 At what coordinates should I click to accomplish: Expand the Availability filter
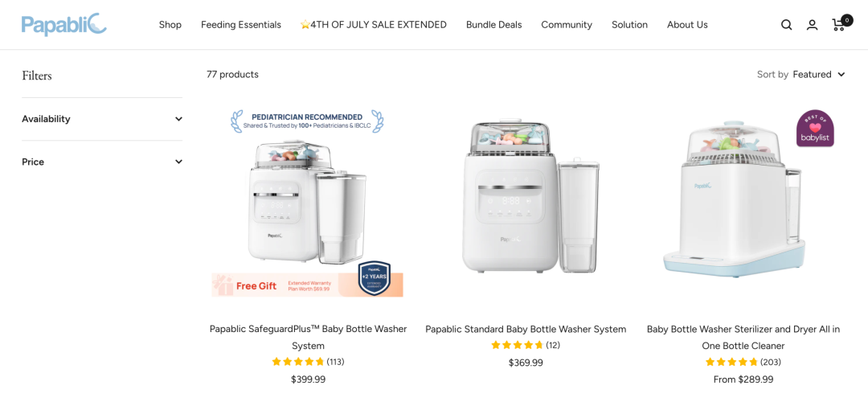pos(102,119)
